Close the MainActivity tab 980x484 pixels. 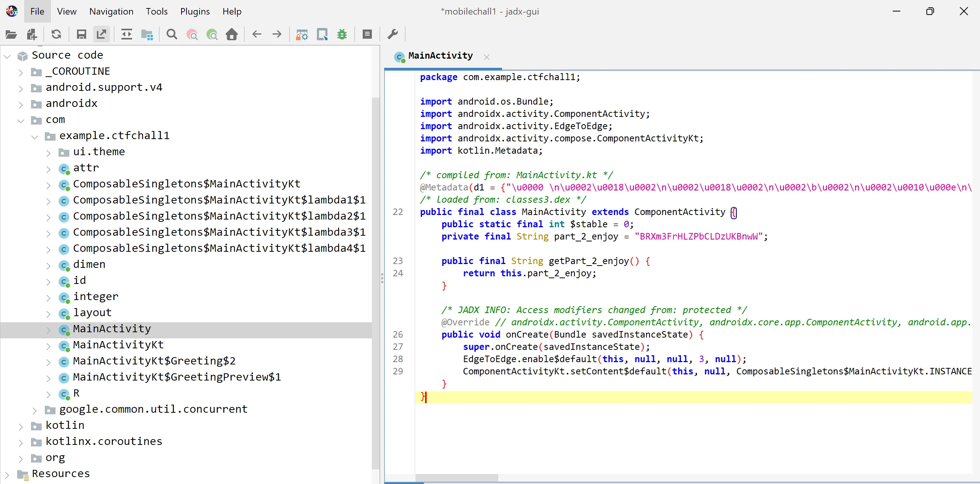486,57
